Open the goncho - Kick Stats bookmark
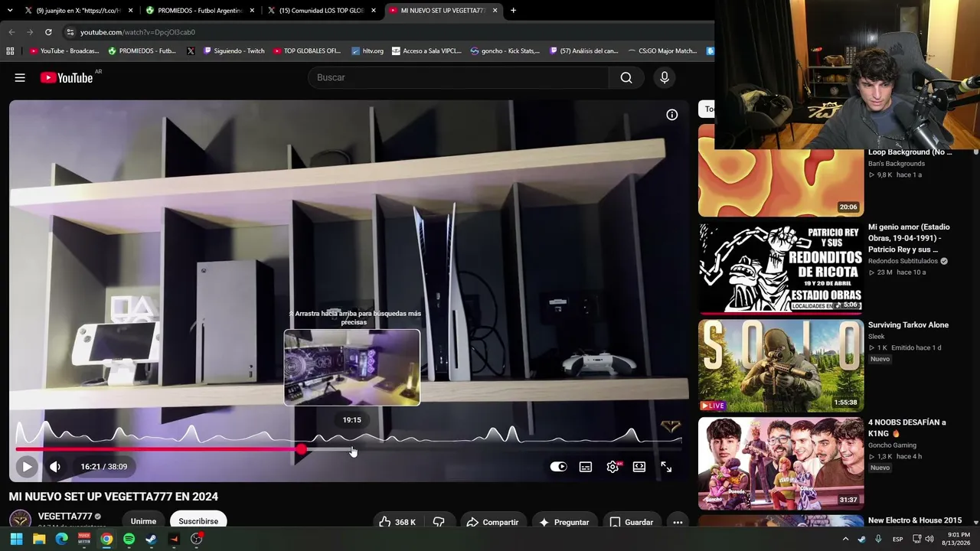Viewport: 980px width, 551px height. (505, 51)
